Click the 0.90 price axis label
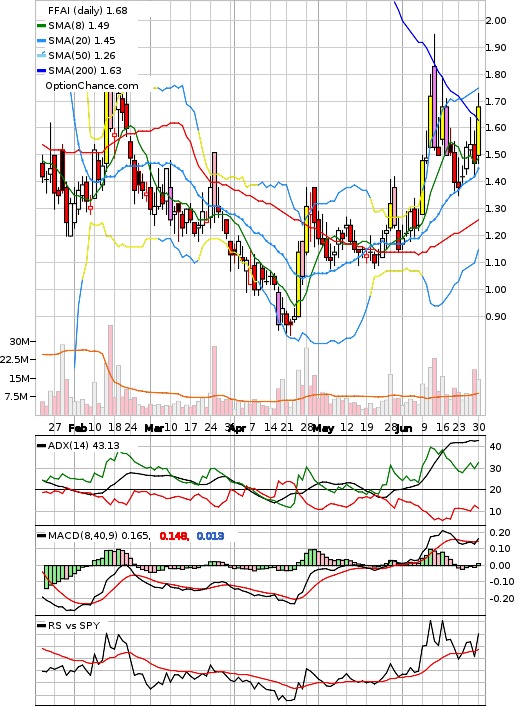The height and width of the screenshot is (706, 526). pos(496,317)
